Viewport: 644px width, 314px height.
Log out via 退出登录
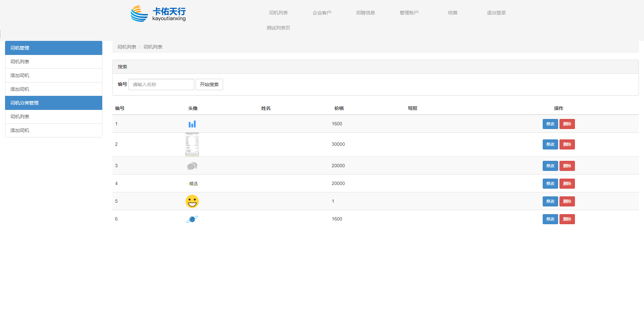pyautogui.click(x=496, y=13)
